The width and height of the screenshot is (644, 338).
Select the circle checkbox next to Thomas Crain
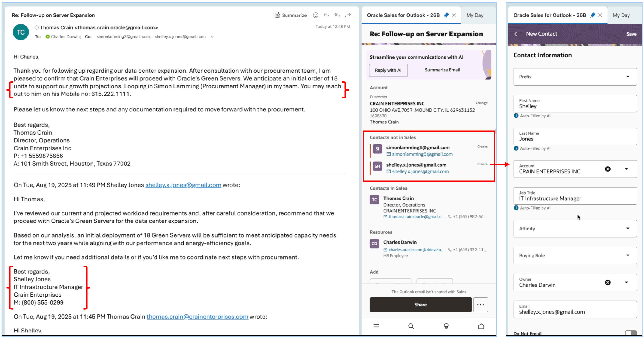[36, 27]
